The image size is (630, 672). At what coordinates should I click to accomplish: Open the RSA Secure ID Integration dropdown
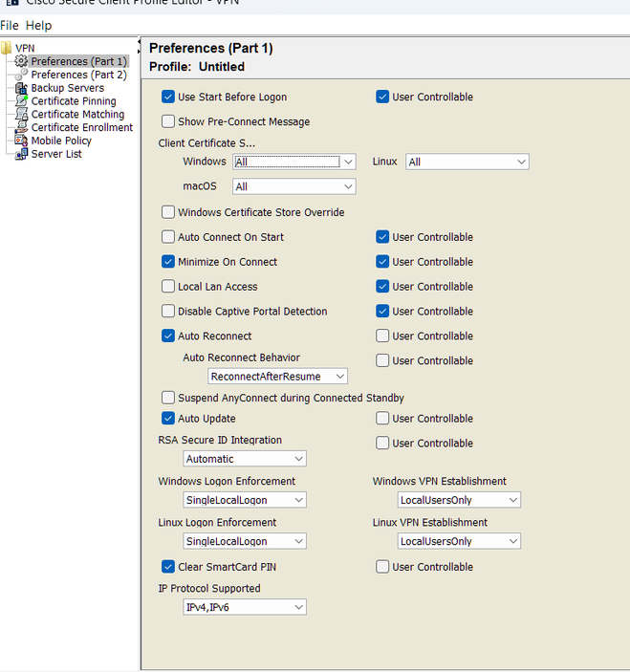(x=245, y=459)
